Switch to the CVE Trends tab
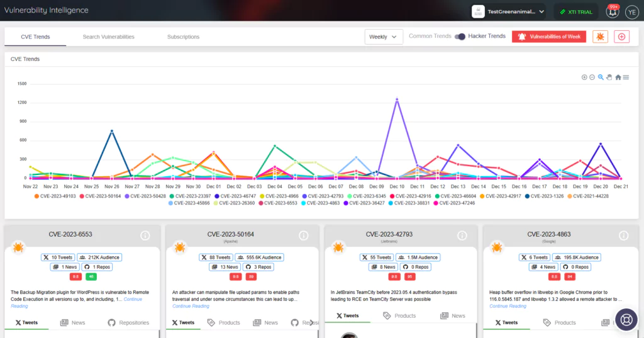The height and width of the screenshot is (338, 644). click(35, 37)
